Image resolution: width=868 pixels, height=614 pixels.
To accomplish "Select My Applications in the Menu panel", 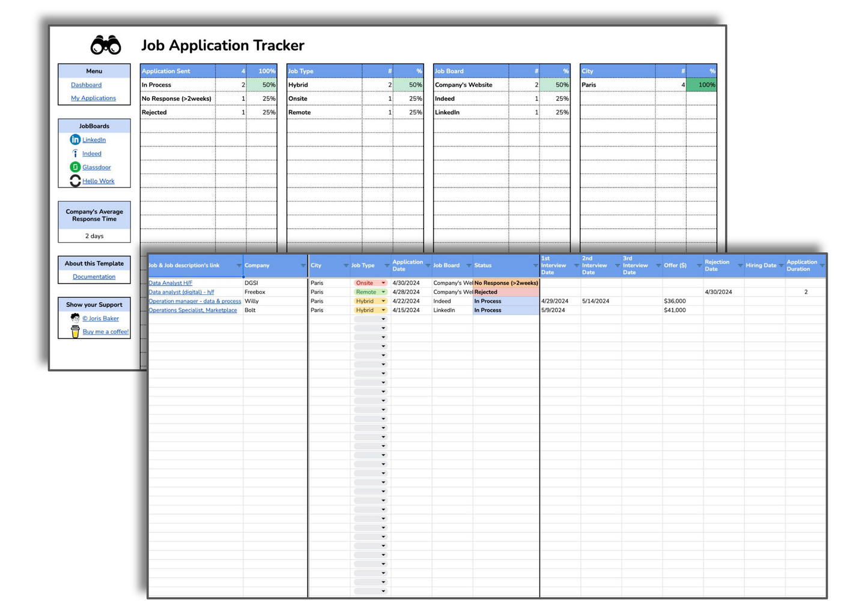I will (x=93, y=98).
